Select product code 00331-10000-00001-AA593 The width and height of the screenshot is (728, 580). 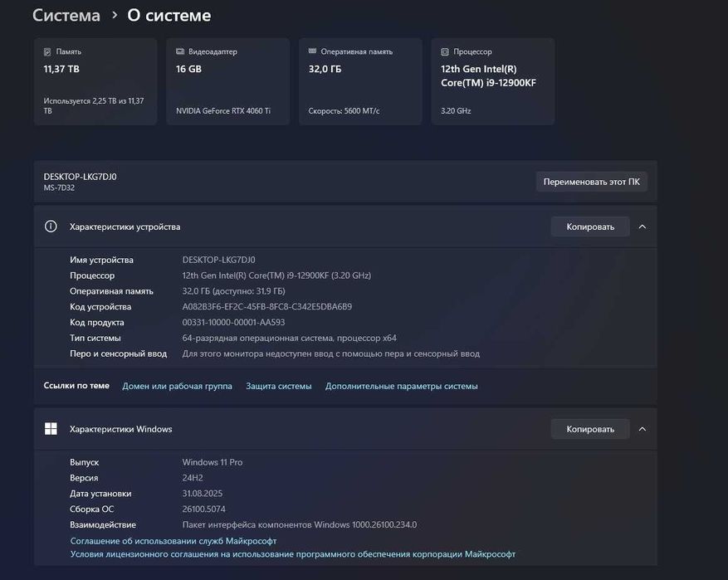tap(233, 323)
